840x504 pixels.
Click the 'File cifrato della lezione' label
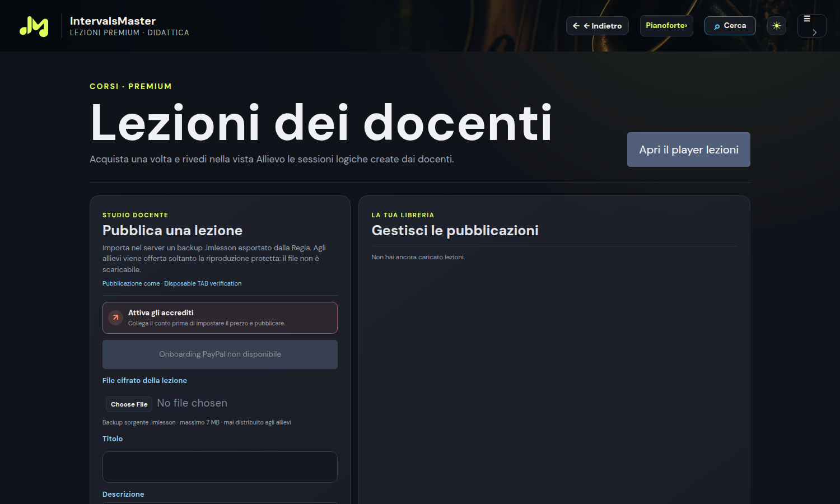pos(144,380)
